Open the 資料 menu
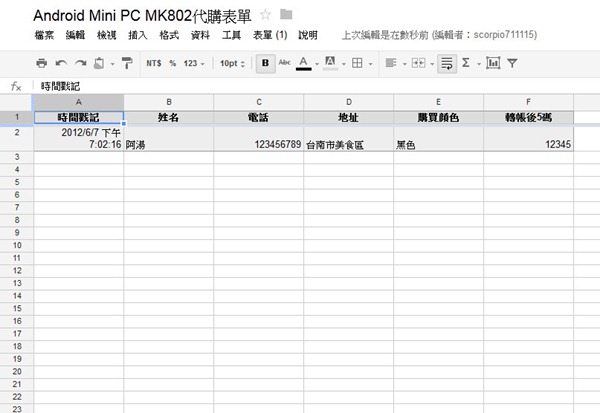This screenshot has height=413, width=600. [200, 35]
